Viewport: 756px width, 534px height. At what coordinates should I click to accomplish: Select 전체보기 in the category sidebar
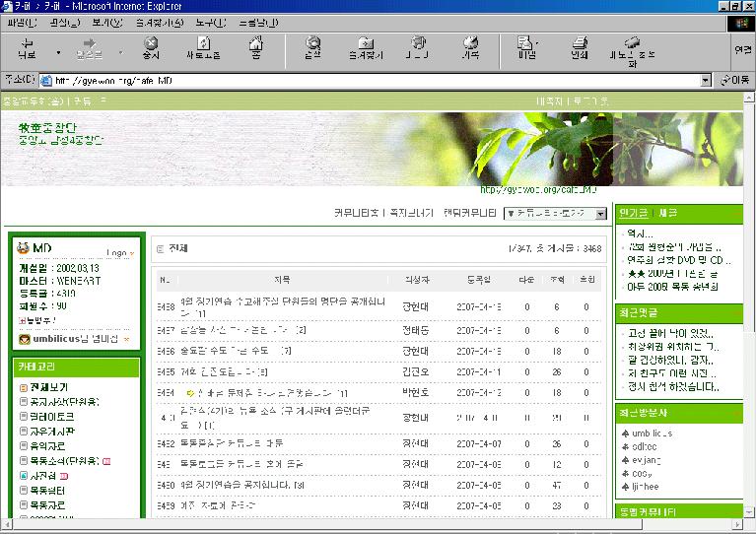click(x=49, y=387)
